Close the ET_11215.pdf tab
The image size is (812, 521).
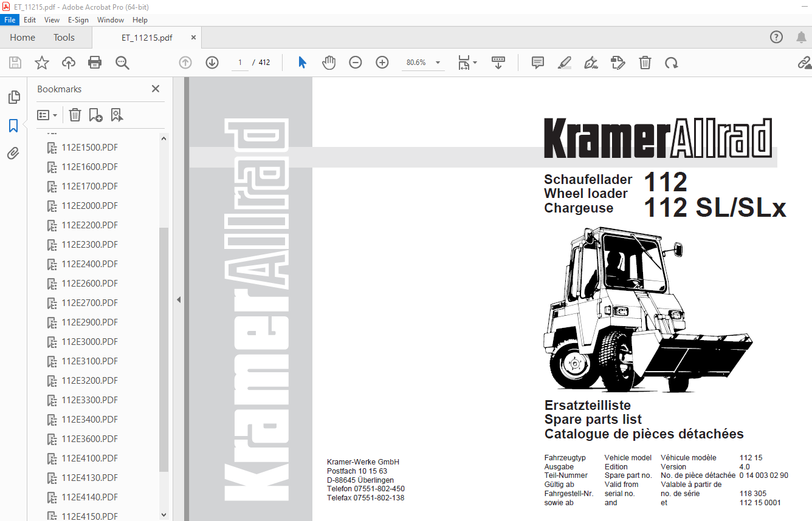(x=193, y=38)
